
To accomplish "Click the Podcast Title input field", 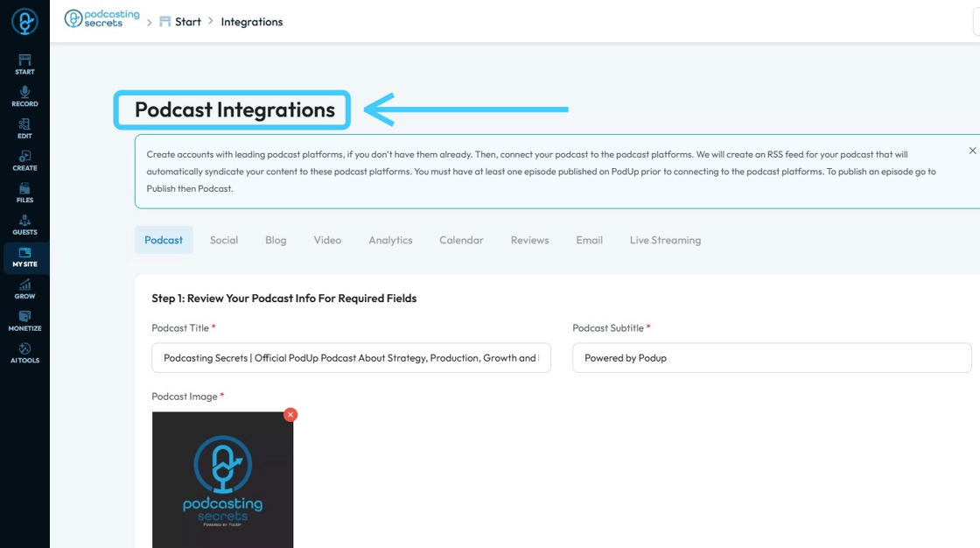I will pos(351,358).
